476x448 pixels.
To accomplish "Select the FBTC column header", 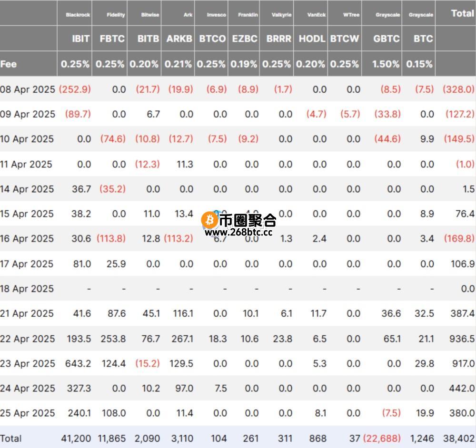I will [112, 39].
